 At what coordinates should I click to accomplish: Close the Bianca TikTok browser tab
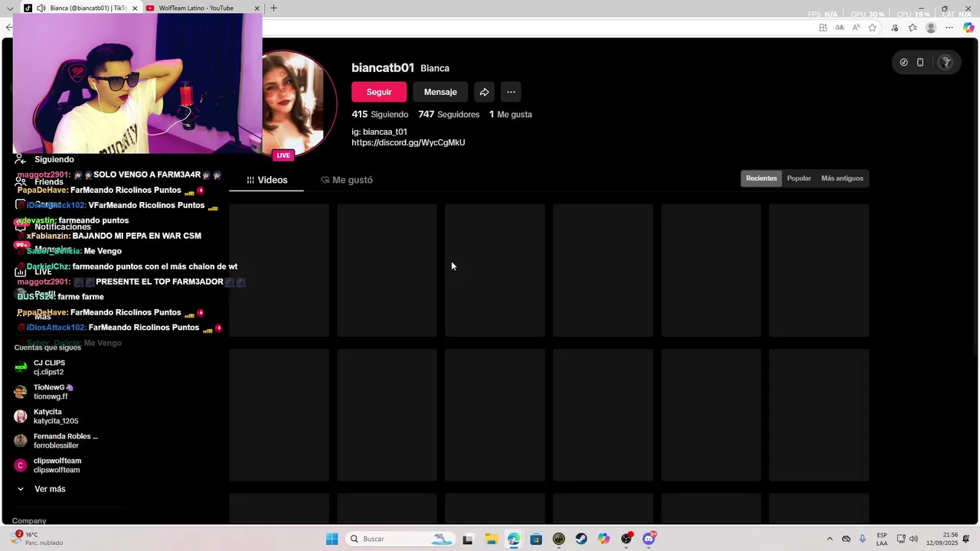click(135, 8)
